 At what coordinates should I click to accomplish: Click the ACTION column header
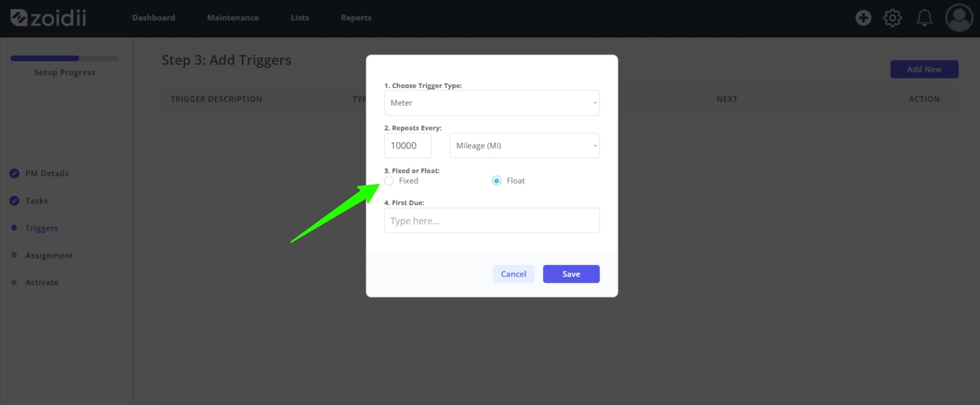(x=924, y=99)
